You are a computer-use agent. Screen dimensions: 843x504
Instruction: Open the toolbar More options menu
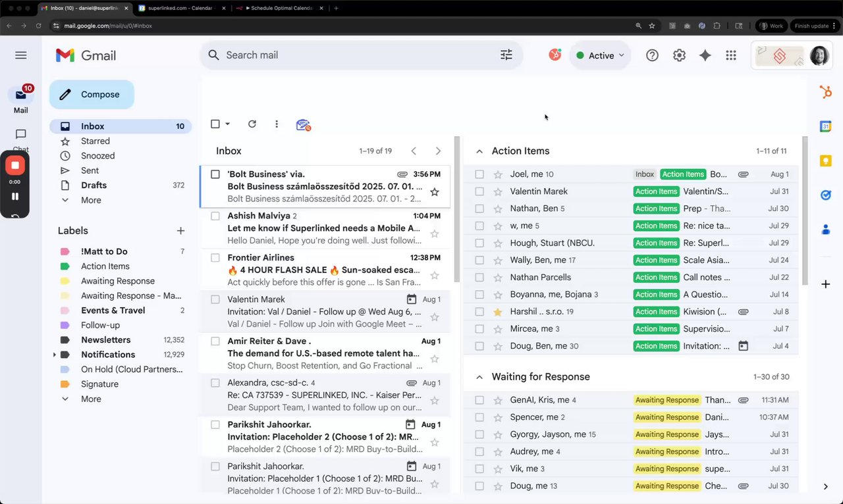[x=277, y=124]
